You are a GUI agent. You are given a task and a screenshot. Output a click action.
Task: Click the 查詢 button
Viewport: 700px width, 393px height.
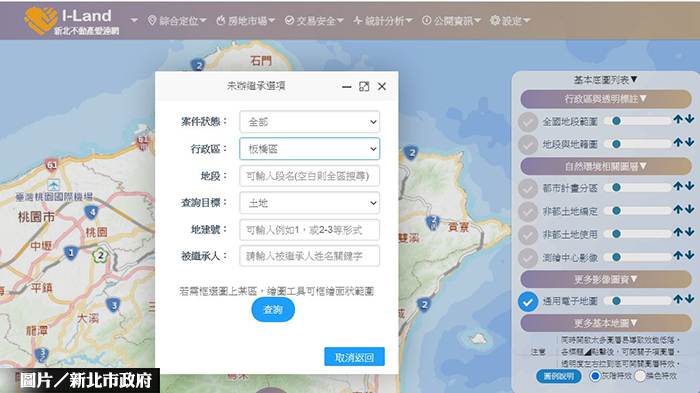[273, 309]
